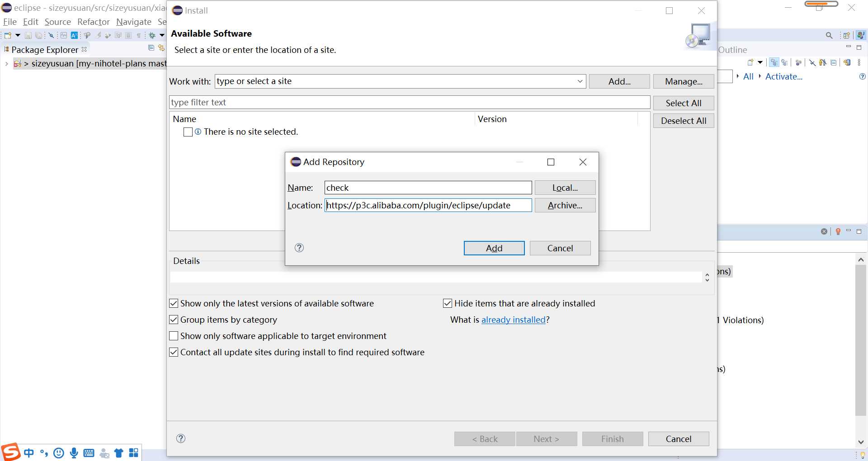Click Focus on Workweek people icon
Screen dimensions: 868x461
pyautogui.click(x=822, y=63)
